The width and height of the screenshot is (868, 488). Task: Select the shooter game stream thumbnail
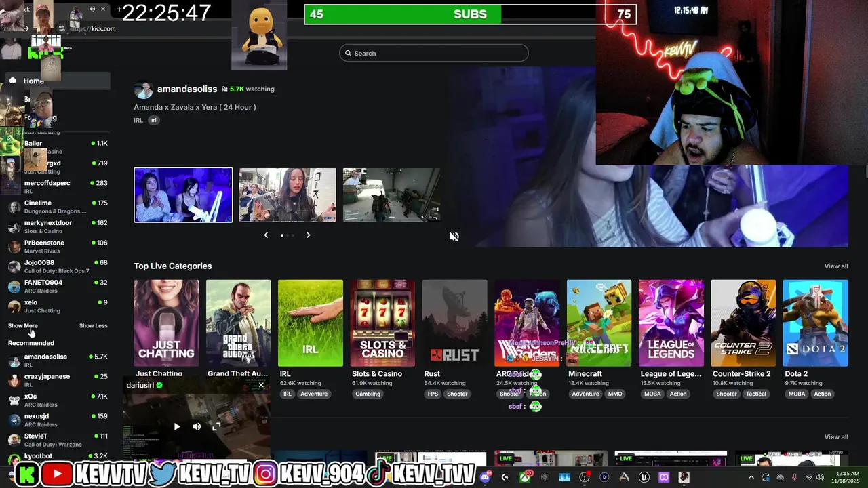pos(391,195)
